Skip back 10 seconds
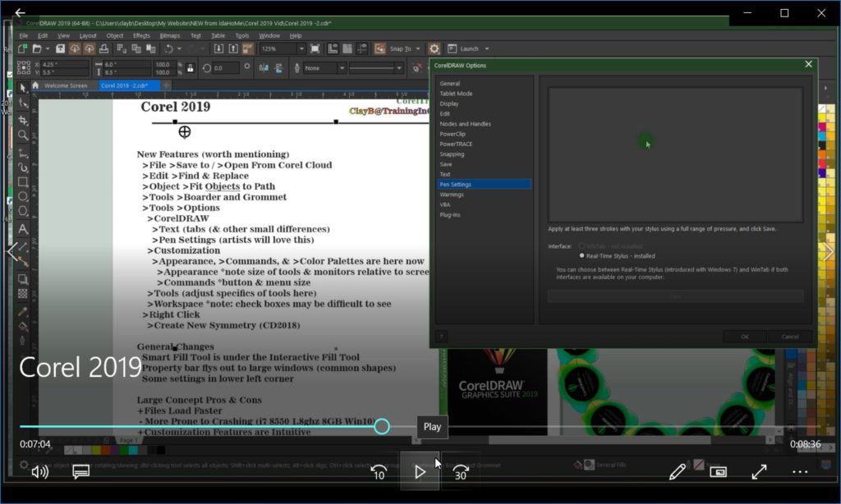 (379, 472)
